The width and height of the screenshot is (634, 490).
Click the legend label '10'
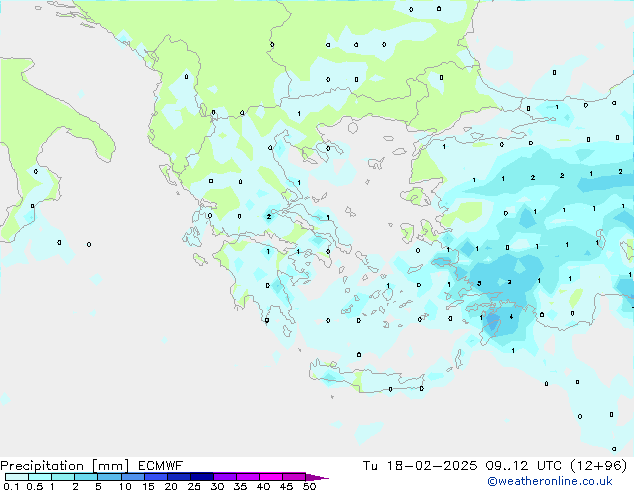pyautogui.click(x=125, y=486)
